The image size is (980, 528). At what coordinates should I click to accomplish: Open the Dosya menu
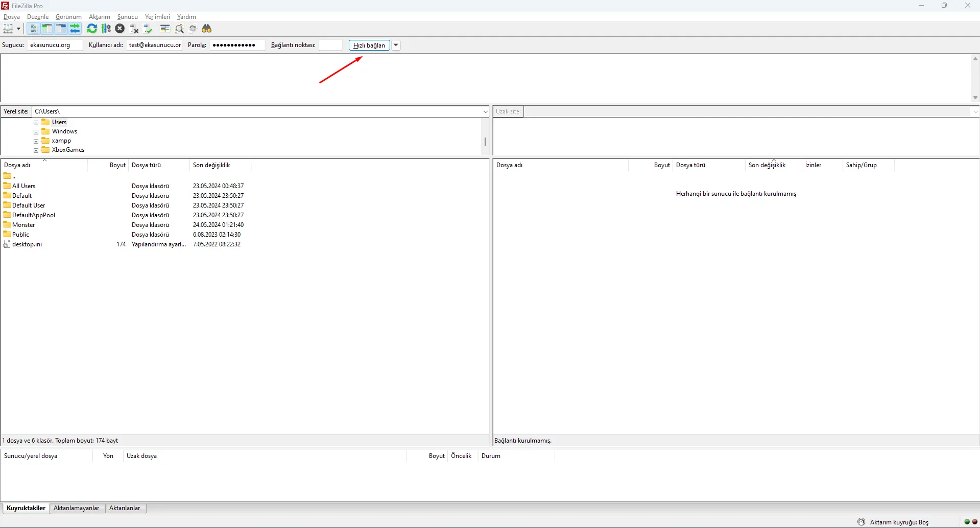click(x=12, y=17)
